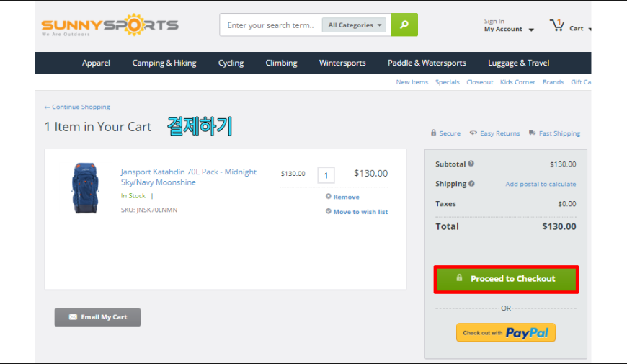
Task: Click the Easy Returns arrow icon
Action: tap(473, 133)
